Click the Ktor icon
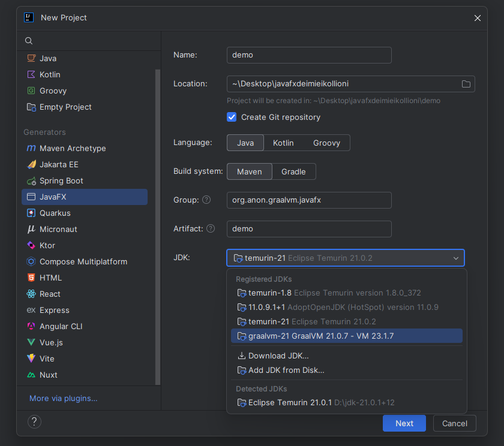This screenshot has width=504, height=446. point(31,245)
